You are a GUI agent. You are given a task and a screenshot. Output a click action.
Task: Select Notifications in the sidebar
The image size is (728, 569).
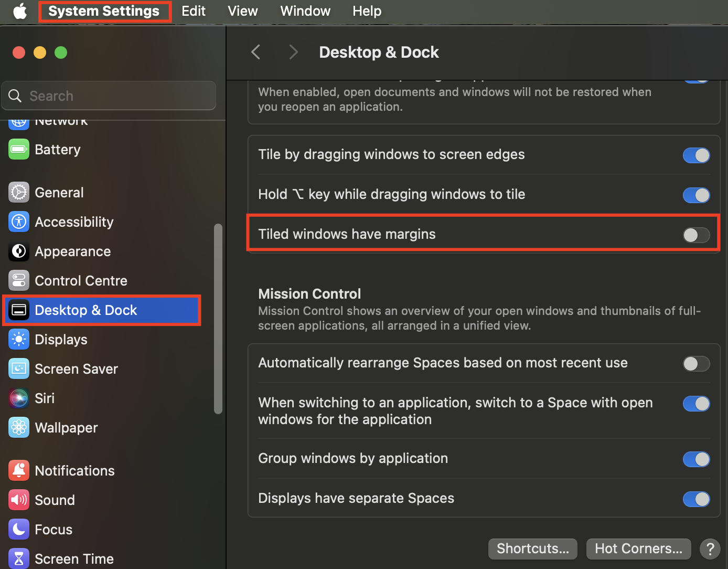[102, 471]
